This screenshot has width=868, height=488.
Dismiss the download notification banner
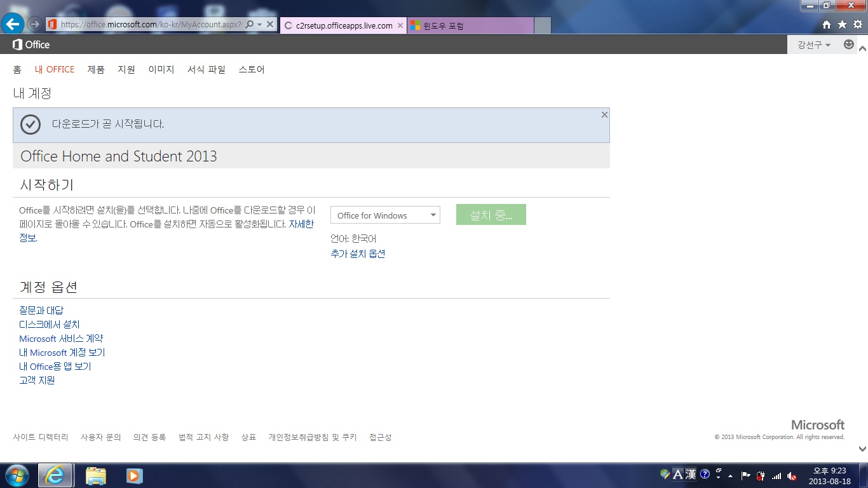click(x=604, y=114)
